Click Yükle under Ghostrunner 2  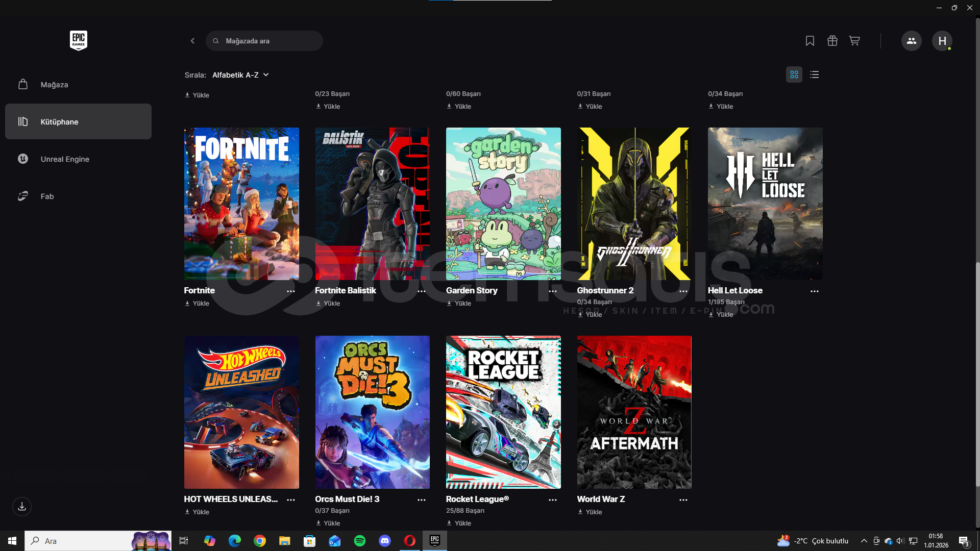(x=590, y=315)
